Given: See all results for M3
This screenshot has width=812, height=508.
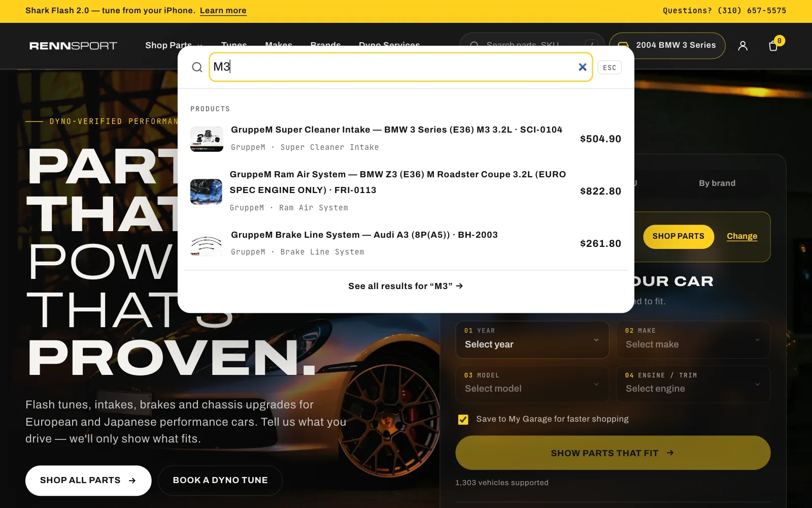Looking at the screenshot, I should click(x=405, y=286).
